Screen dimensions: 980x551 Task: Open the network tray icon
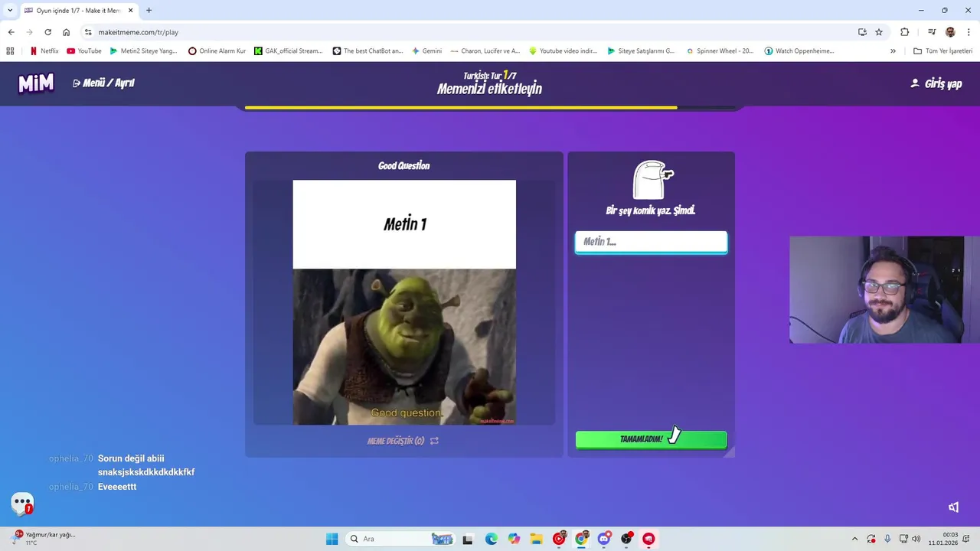(903, 539)
